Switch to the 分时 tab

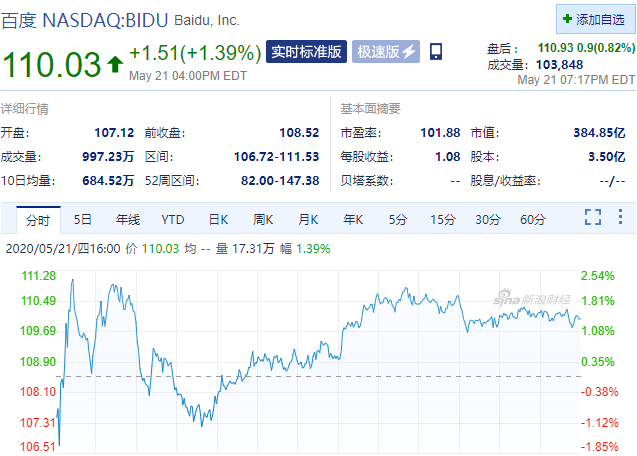pos(38,220)
